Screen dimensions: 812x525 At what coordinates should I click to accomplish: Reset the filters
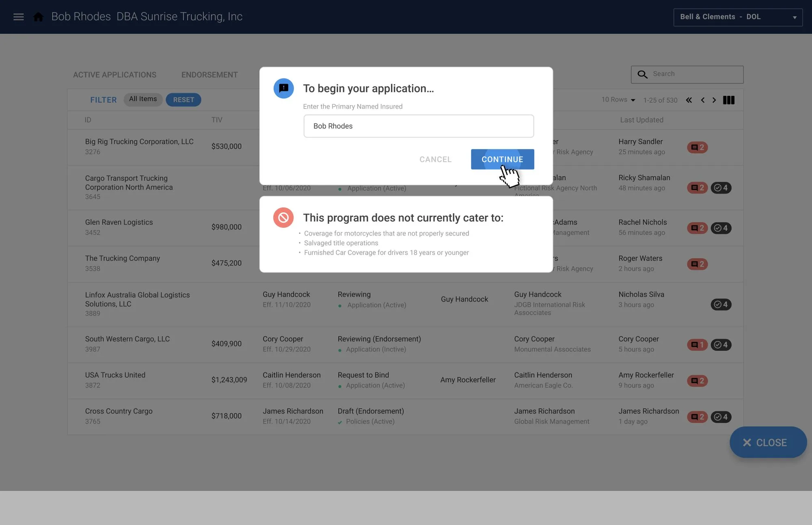tap(184, 99)
